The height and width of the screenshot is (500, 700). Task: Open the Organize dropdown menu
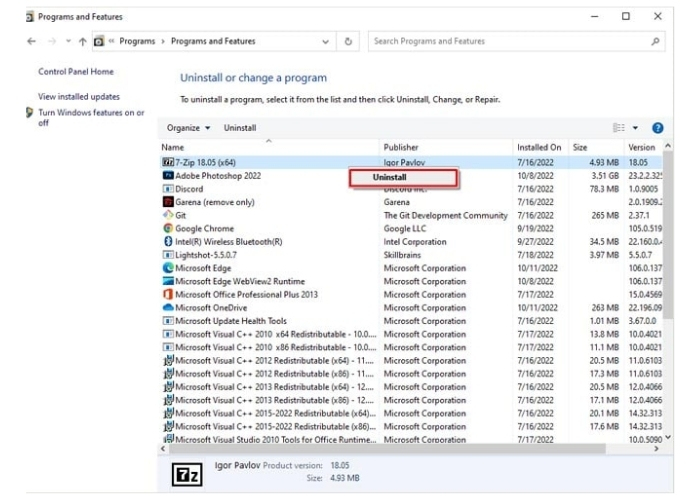(188, 128)
